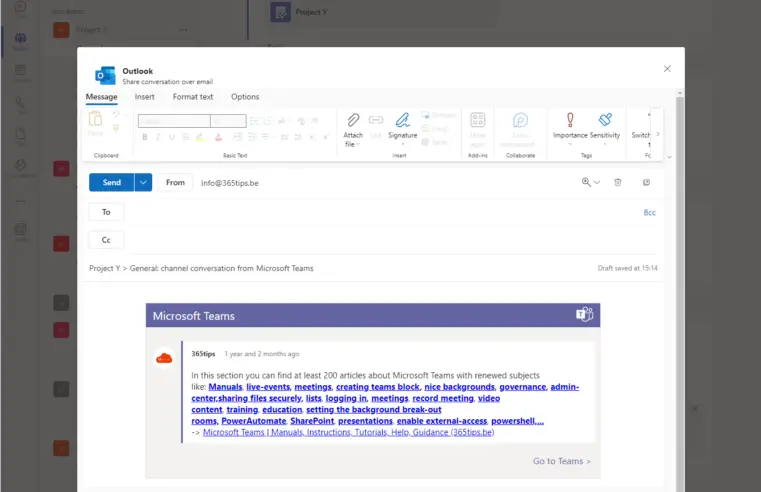This screenshot has height=492, width=761.
Task: Open the record meeting hyperlink
Action: 443,398
